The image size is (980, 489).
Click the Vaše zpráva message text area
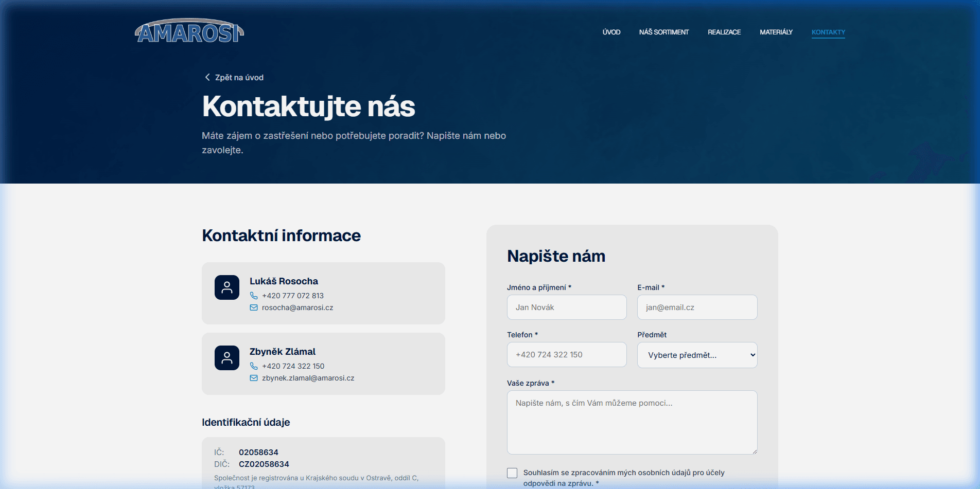632,423
